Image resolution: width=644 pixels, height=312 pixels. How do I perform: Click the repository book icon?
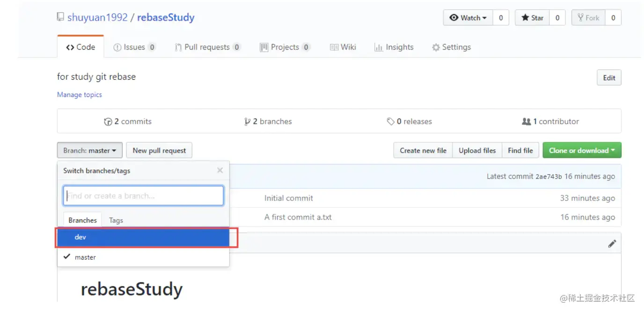coord(60,17)
